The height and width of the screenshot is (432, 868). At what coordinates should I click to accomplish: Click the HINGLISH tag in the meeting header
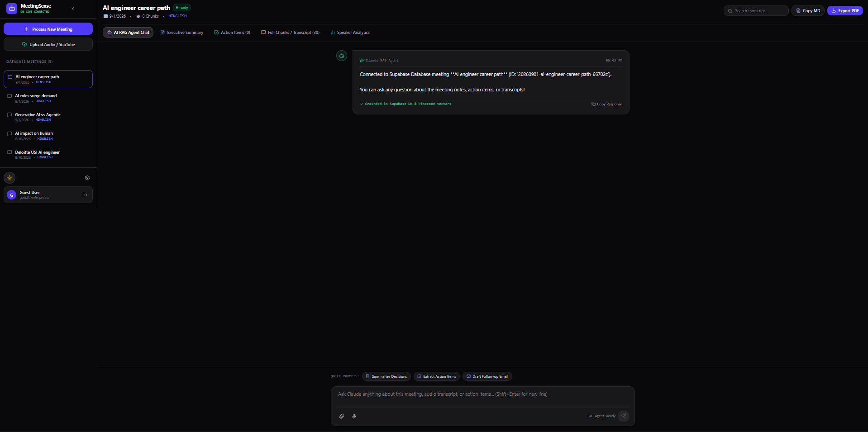177,16
